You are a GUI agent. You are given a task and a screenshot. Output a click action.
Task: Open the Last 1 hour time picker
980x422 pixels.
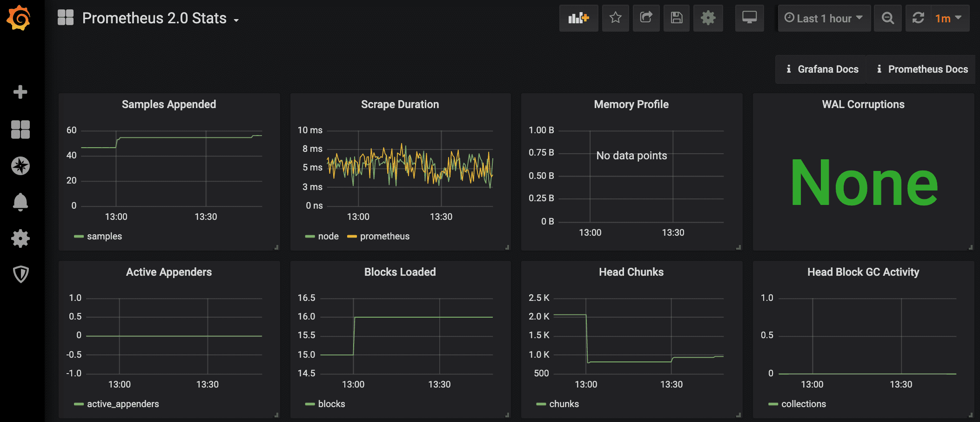pos(824,18)
